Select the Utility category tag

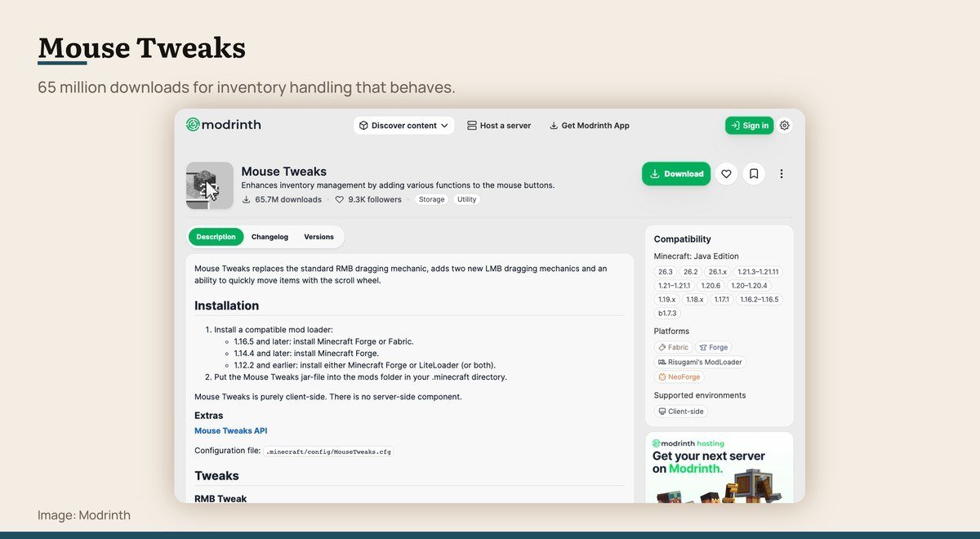[x=466, y=199]
